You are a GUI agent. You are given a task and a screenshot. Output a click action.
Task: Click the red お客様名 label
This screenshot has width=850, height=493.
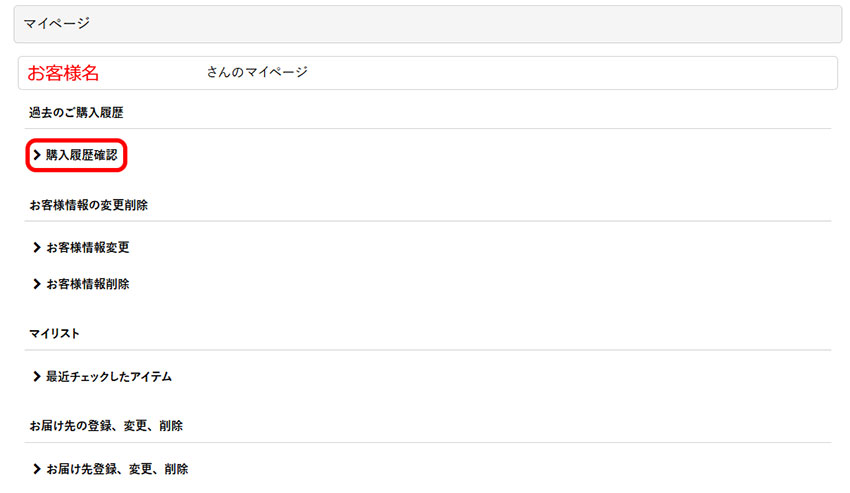(63, 73)
